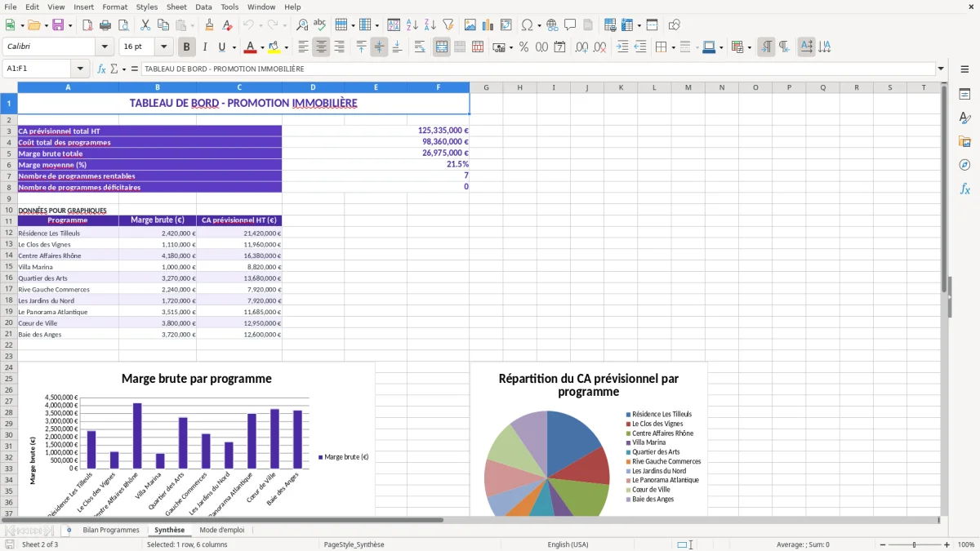Open the background color dropdown arrow
980x551 pixels.
(x=286, y=47)
